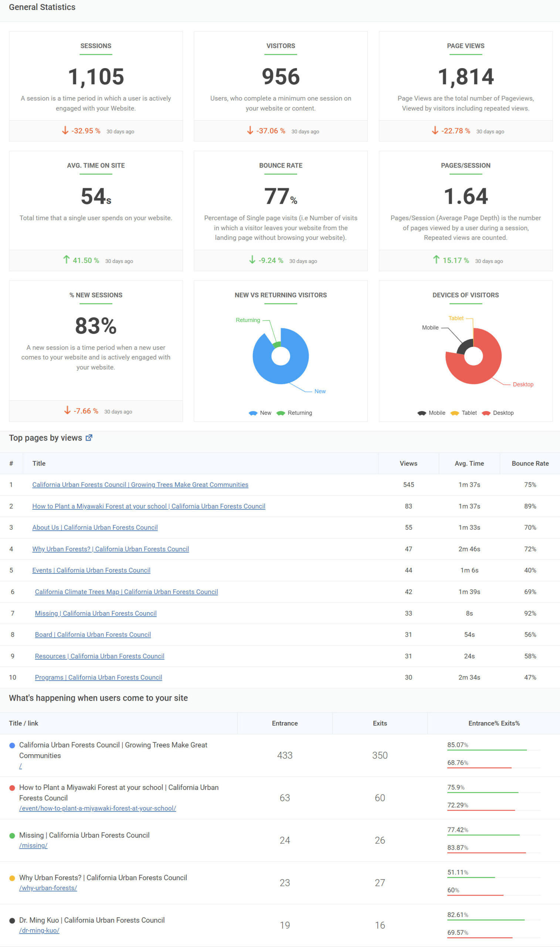Click the Bounce Rate column header
560x947 pixels.
click(x=530, y=463)
